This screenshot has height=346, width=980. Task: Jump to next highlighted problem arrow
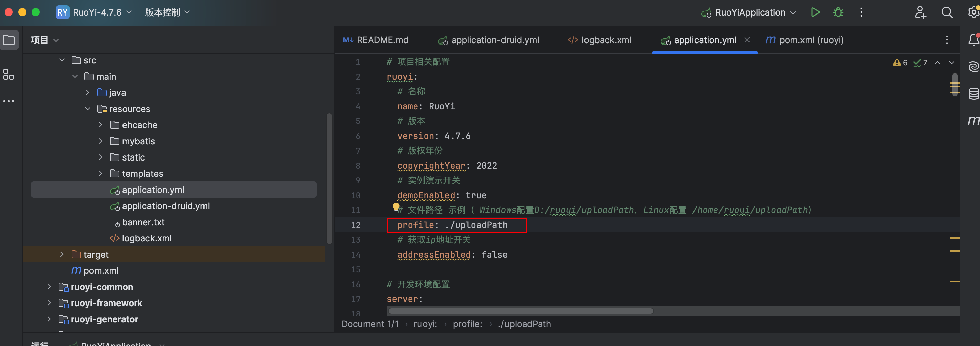951,63
